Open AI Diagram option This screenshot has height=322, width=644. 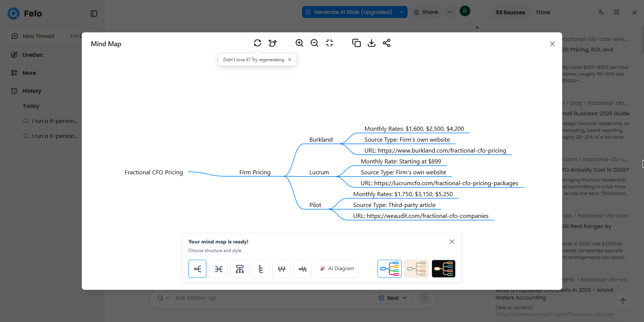pos(337,269)
